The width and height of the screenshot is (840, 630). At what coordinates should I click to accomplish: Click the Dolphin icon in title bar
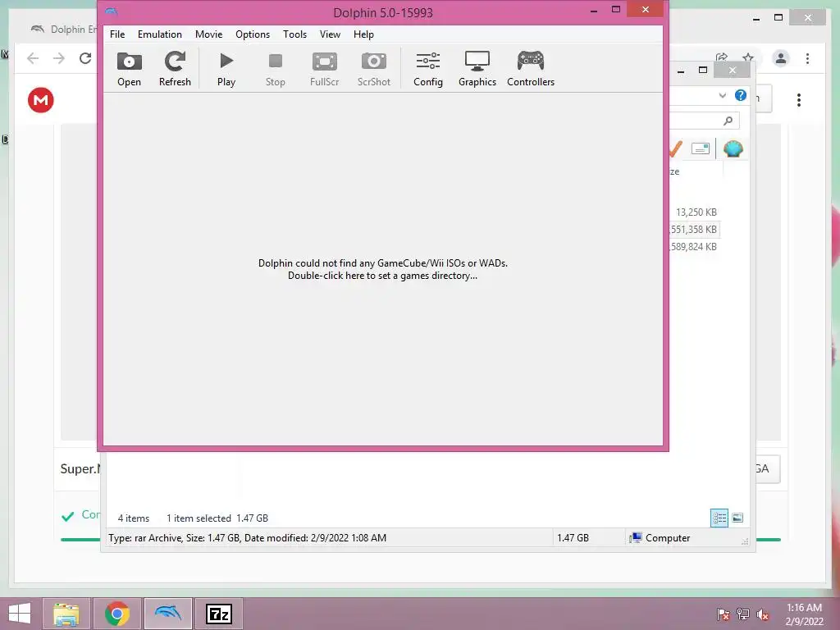112,11
